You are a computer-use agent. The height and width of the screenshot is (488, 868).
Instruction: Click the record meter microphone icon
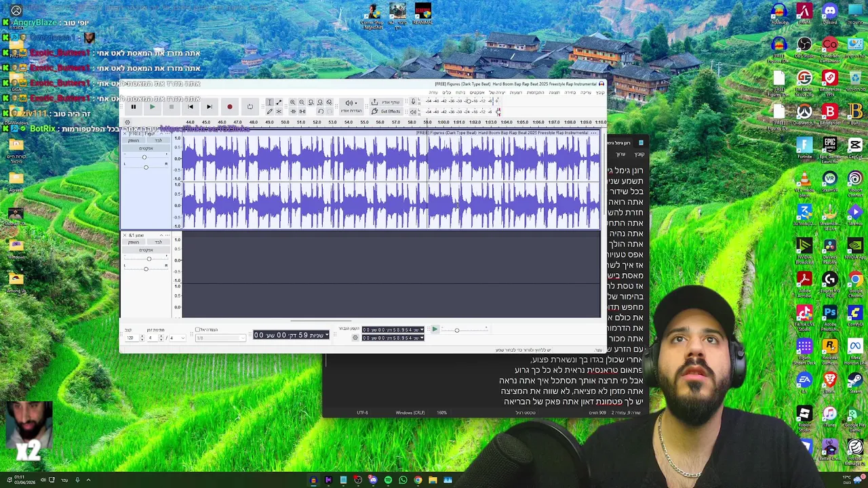(413, 102)
